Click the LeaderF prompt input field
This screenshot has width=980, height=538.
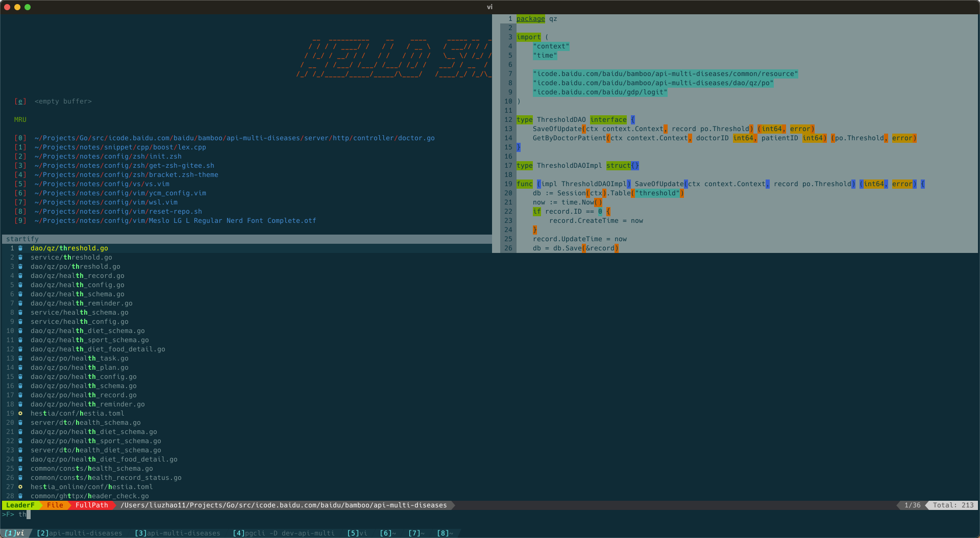pos(490,515)
